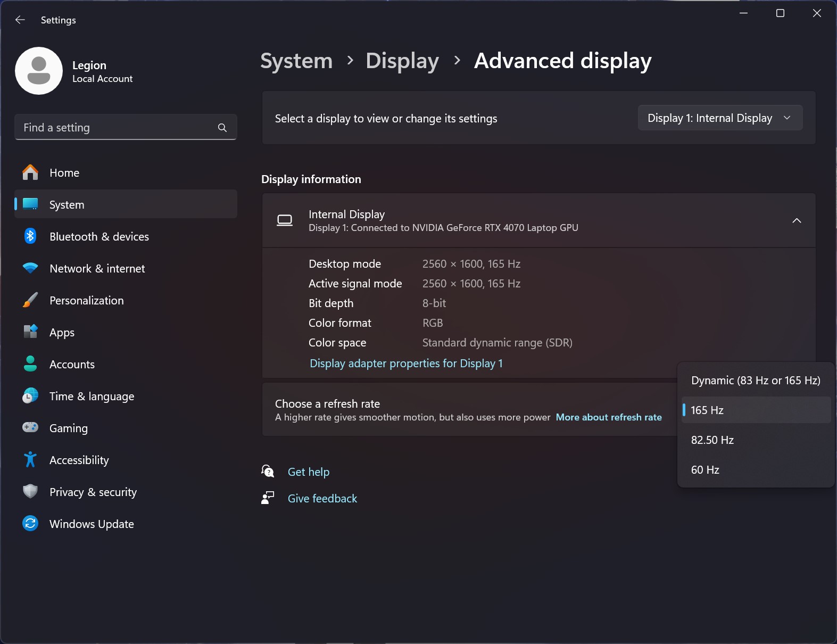Open Time & language settings

click(x=126, y=396)
